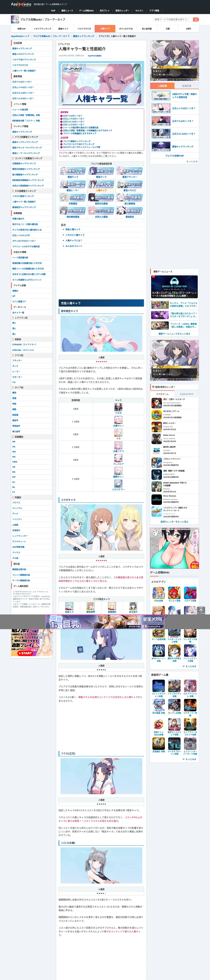Open the 最強キャラ banner icon
This screenshot has height=980, width=210.
pyautogui.click(x=73, y=171)
